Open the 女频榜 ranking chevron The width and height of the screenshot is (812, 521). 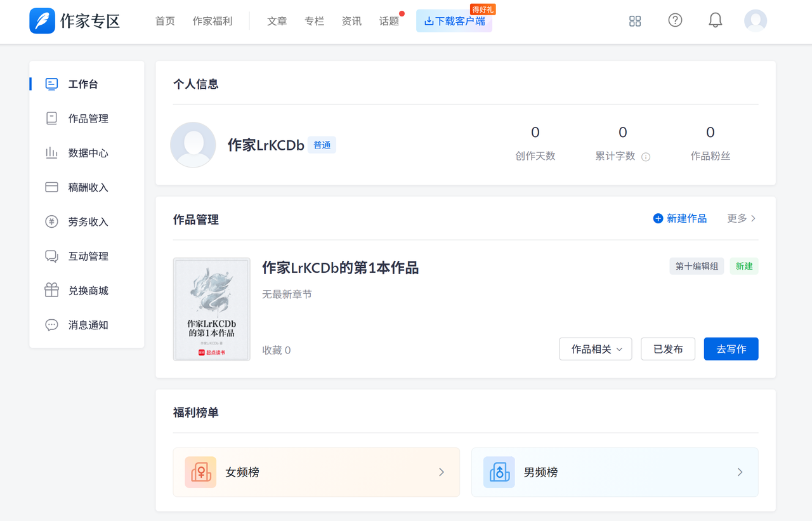click(x=442, y=472)
